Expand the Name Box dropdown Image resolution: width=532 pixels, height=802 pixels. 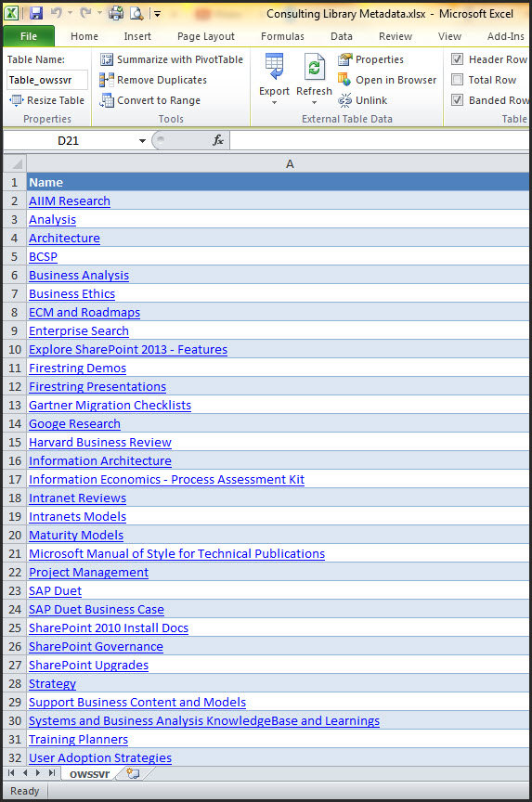[x=142, y=141]
